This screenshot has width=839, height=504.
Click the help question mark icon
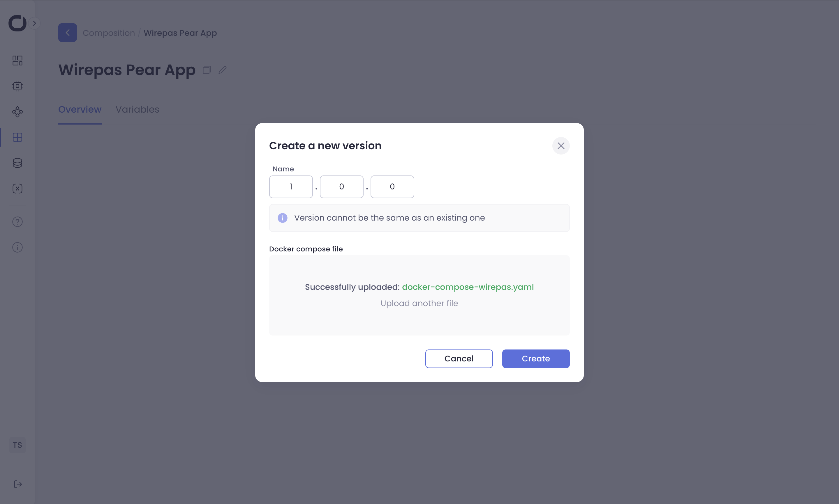(17, 222)
